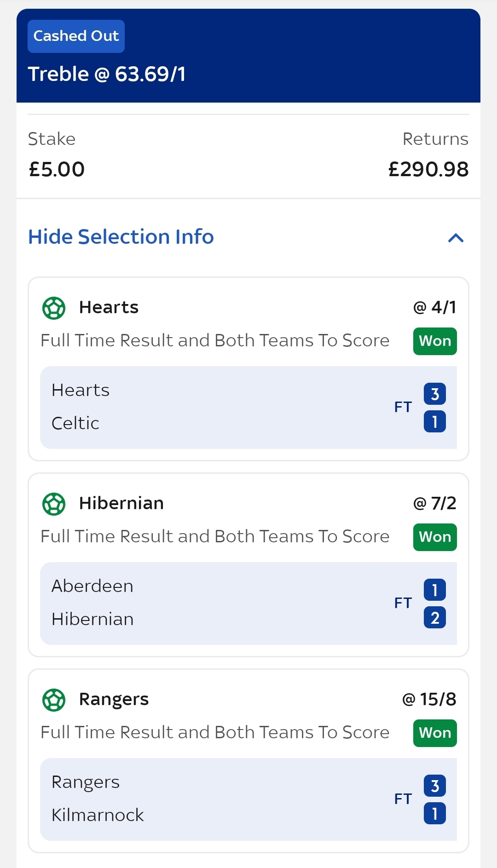The width and height of the screenshot is (497, 868).
Task: Tap the Rangers @ 15/8 odds text
Action: [x=429, y=699]
